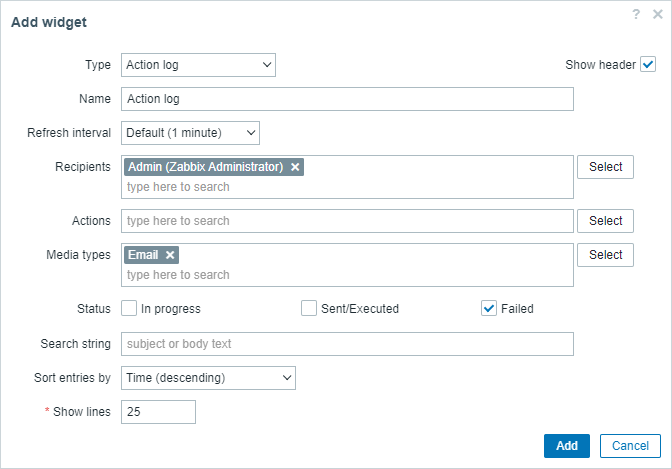Check the Sent/Executed status option
The image size is (672, 469).
[x=309, y=308]
